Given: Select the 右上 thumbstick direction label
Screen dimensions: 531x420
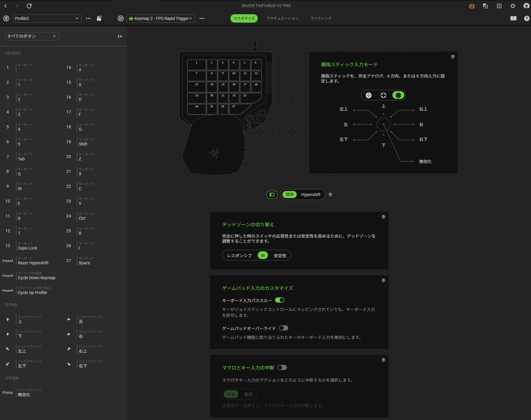Looking at the screenshot, I should pos(423,109).
